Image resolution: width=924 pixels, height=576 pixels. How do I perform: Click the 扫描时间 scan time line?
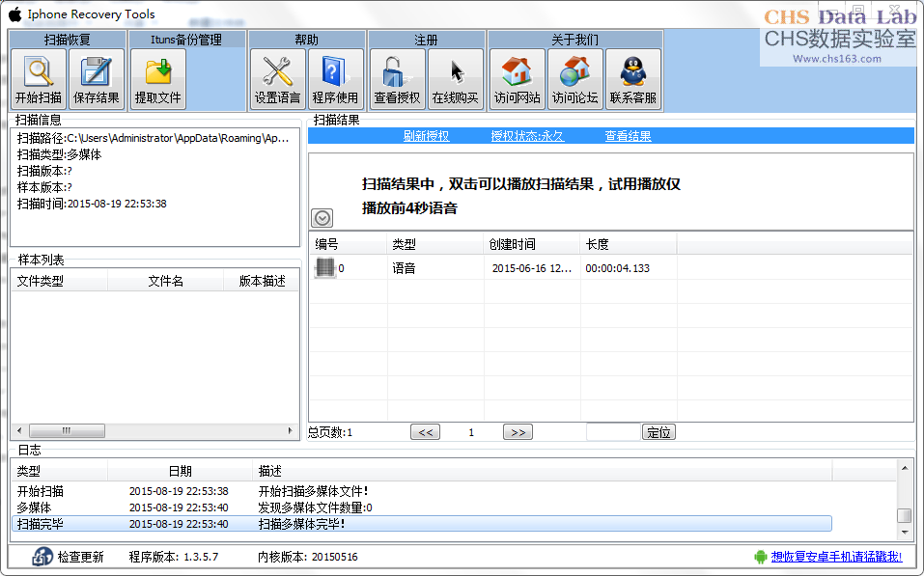click(x=92, y=204)
